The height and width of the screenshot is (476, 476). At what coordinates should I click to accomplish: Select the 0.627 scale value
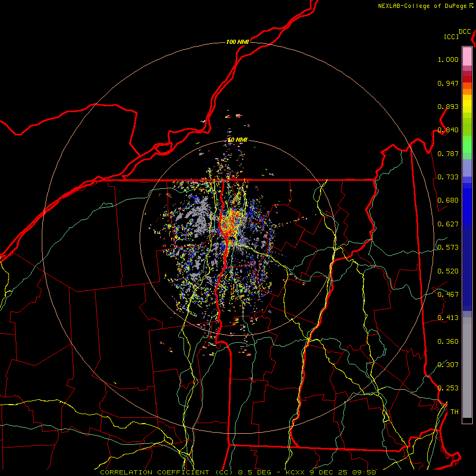448,224
